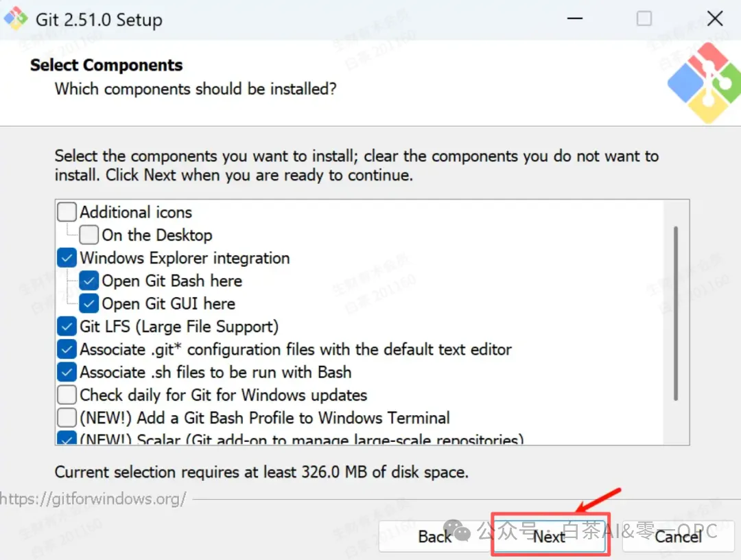Click the Git logo in title bar
The height and width of the screenshot is (560, 741).
coord(16,19)
